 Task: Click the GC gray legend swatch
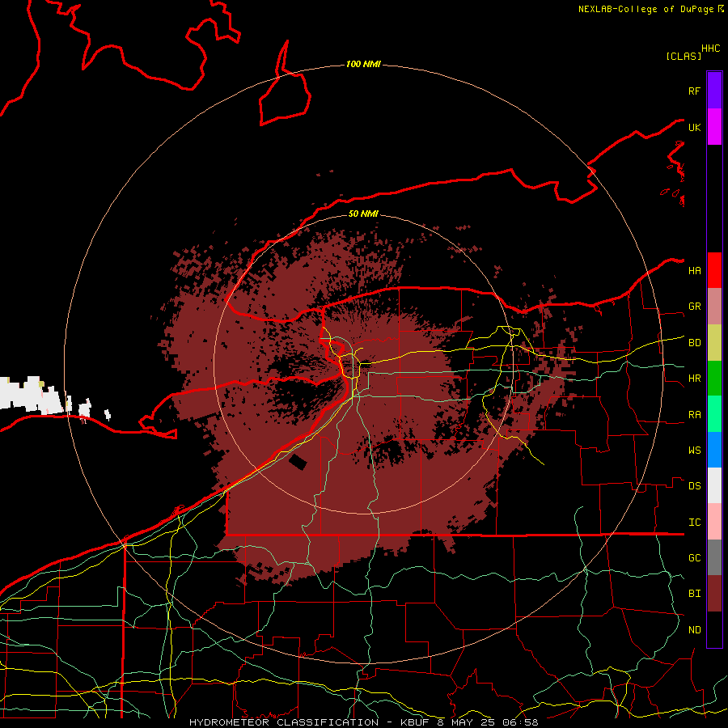[714, 557]
